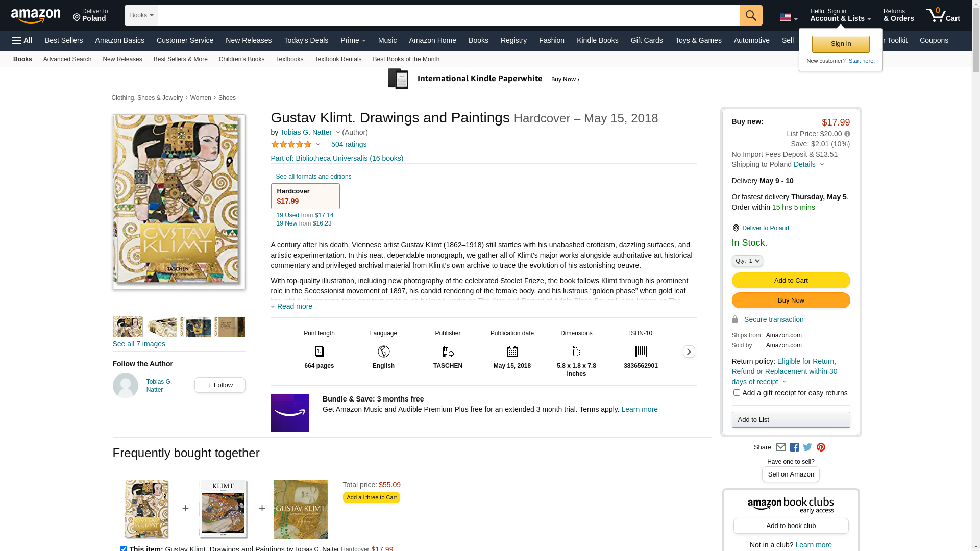Click the search magnifying glass button
The height and width of the screenshot is (551, 980).
(750, 15)
